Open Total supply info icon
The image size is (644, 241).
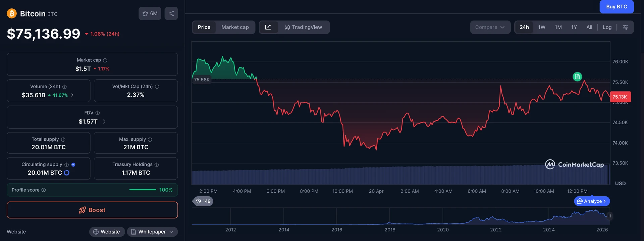pyautogui.click(x=63, y=139)
